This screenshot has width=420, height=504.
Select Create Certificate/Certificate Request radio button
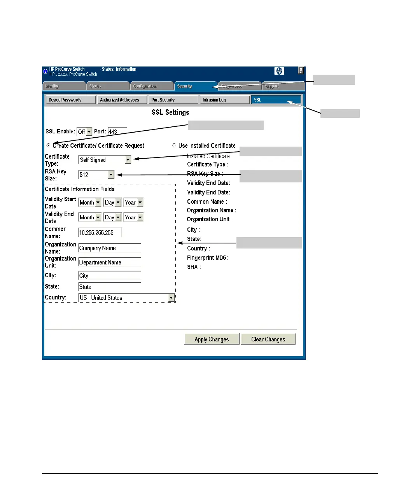[x=48, y=145]
